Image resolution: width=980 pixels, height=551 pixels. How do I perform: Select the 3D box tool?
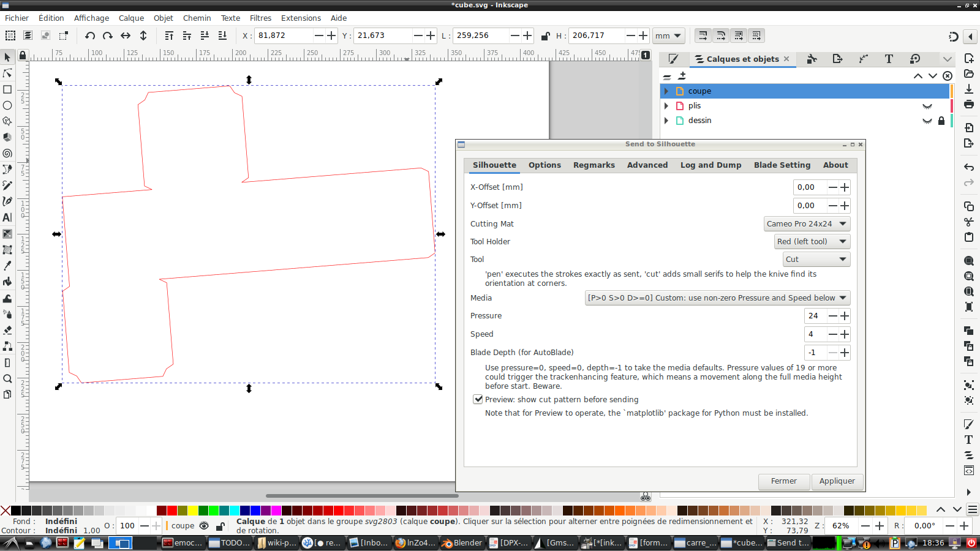click(7, 137)
